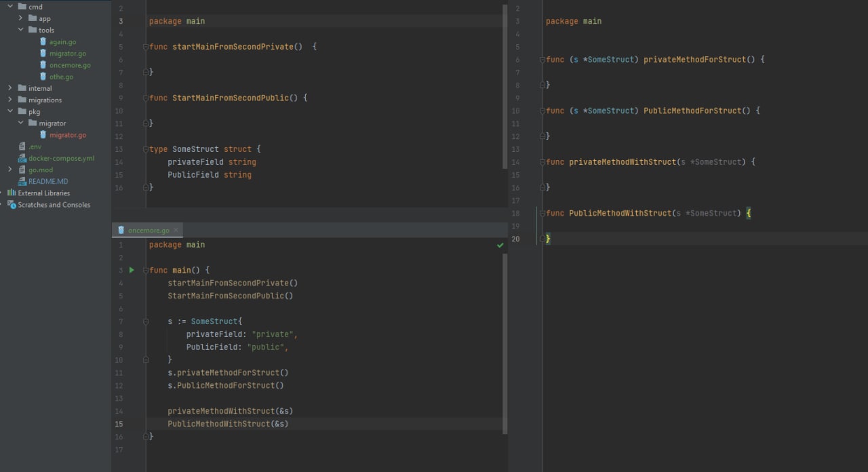The image size is (868, 472).
Task: Expand the internal folder
Action: [x=10, y=88]
